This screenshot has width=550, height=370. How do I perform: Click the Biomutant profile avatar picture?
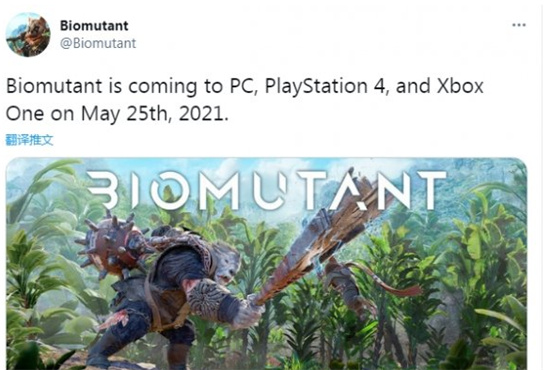pyautogui.click(x=28, y=35)
